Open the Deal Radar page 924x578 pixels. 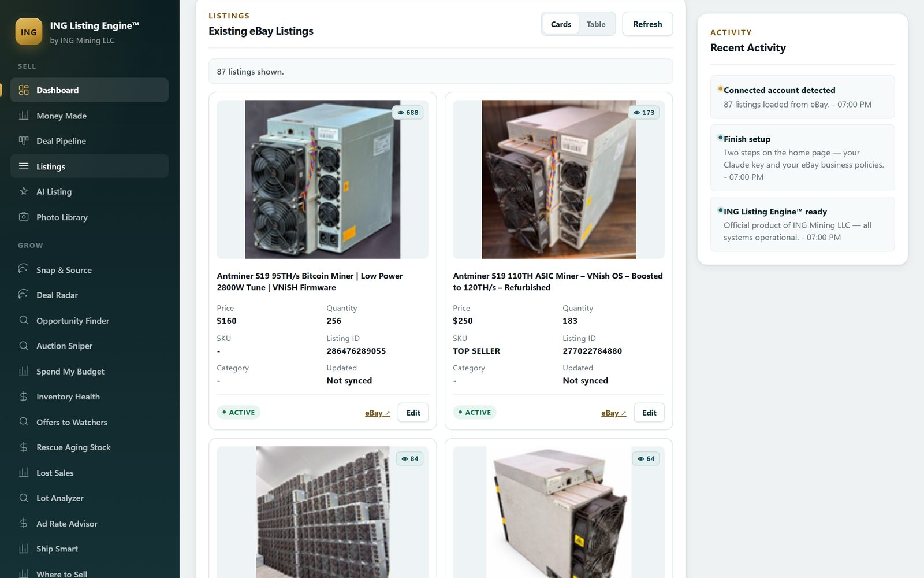[90, 295]
